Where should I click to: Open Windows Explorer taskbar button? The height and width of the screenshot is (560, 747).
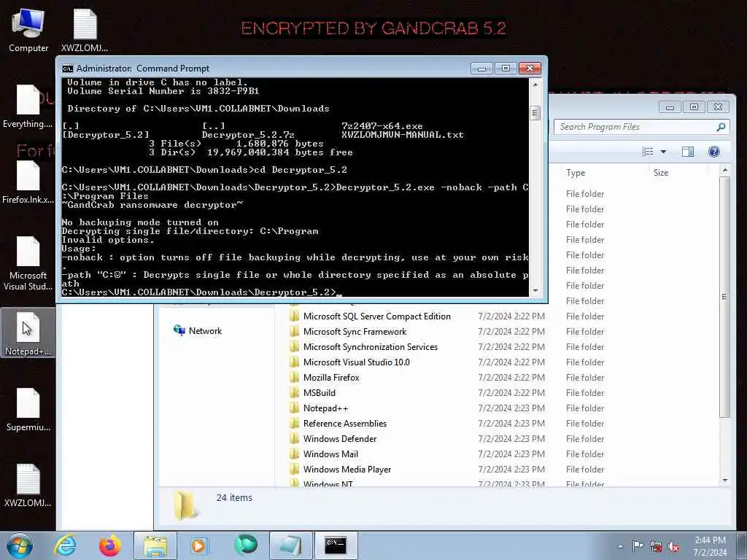coord(155,545)
